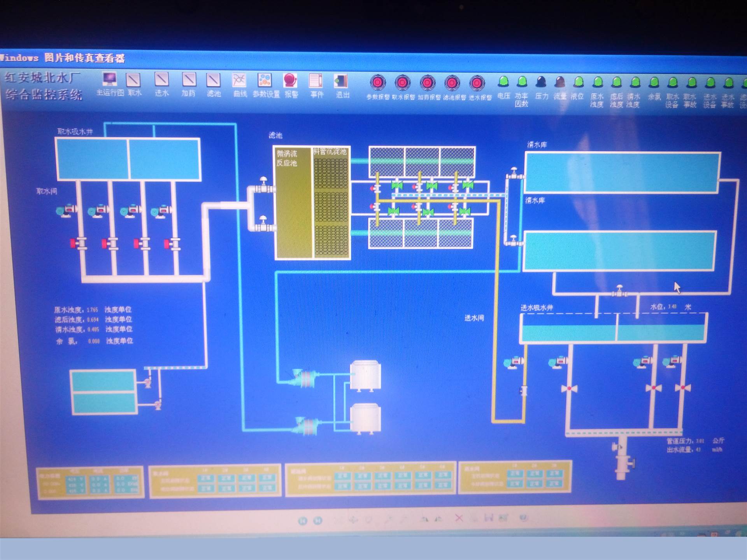Open the 主运行图 main diagram view
Screen dimensions: 747x560
click(110, 80)
